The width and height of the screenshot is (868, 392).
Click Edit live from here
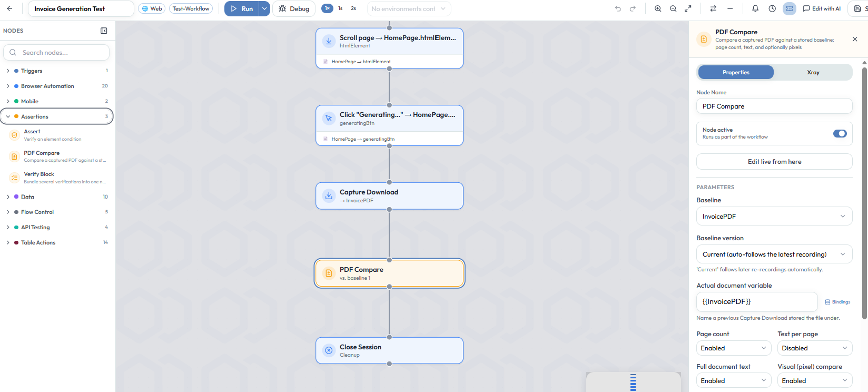click(x=774, y=162)
